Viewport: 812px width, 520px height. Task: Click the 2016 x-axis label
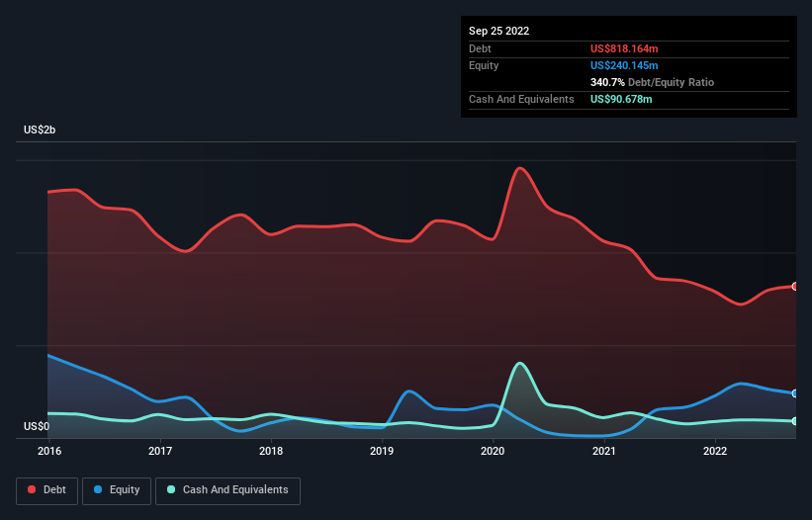click(49, 451)
